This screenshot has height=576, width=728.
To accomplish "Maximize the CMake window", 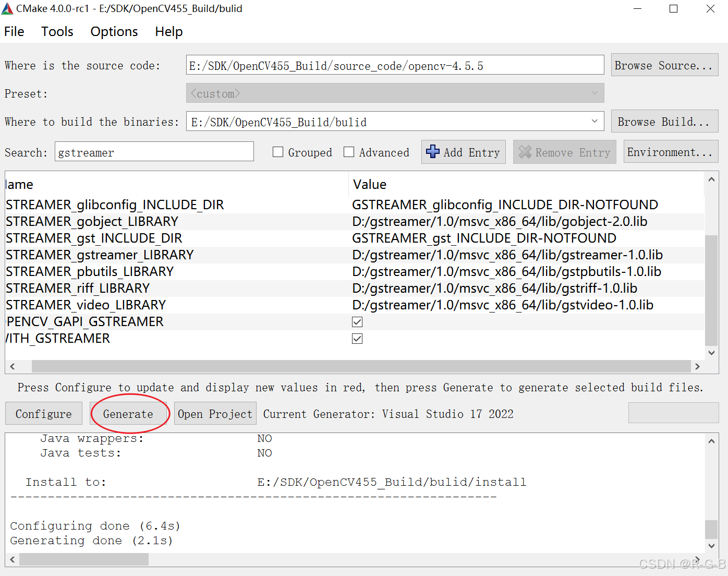I will click(x=674, y=9).
